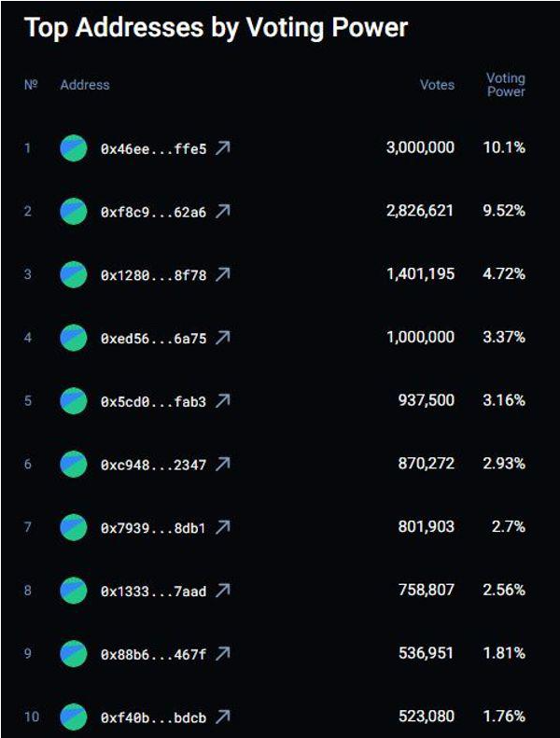
Task: Open external link arrow next to 0xed56...6a75
Action: (222, 338)
